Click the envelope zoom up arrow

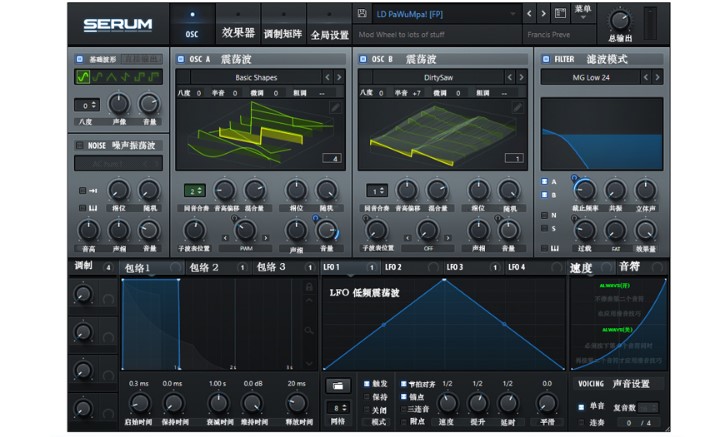point(309,300)
